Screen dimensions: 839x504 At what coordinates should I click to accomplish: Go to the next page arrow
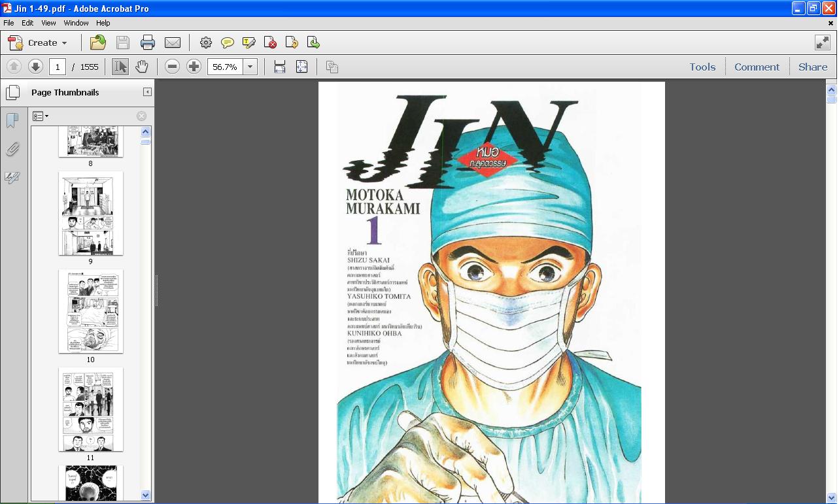[35, 67]
